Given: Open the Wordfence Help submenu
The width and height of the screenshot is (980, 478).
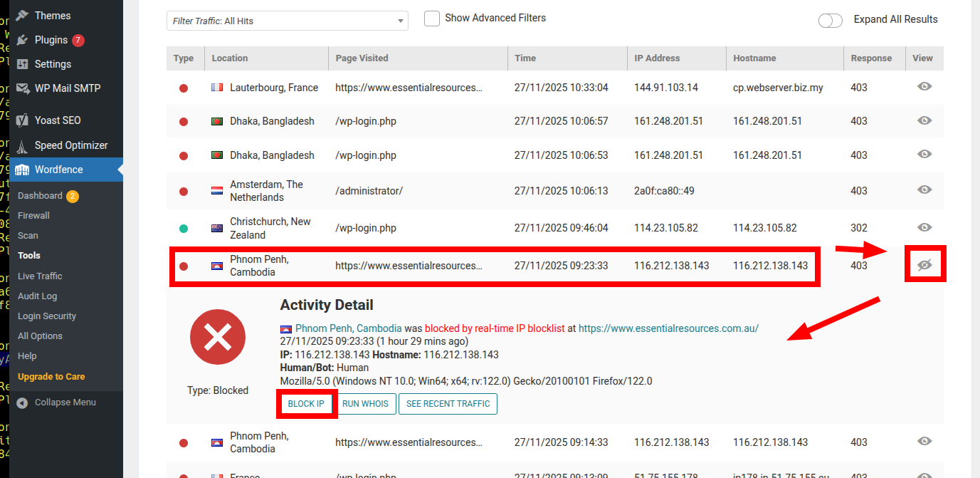Looking at the screenshot, I should [27, 355].
